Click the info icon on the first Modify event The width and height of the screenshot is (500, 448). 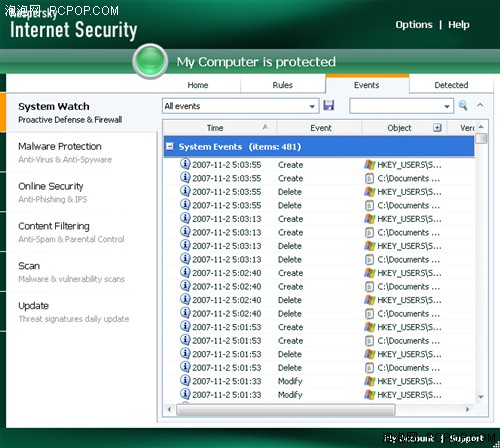(185, 380)
